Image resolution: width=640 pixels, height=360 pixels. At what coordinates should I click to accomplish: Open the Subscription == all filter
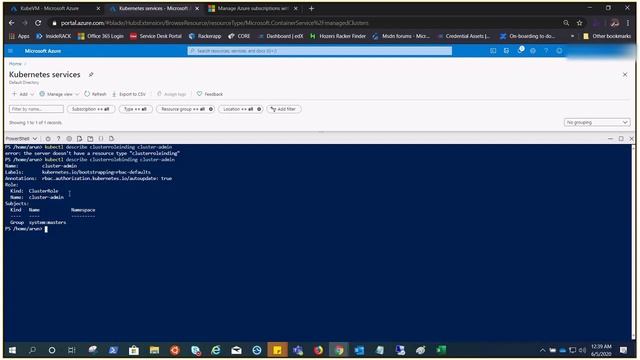91,109
